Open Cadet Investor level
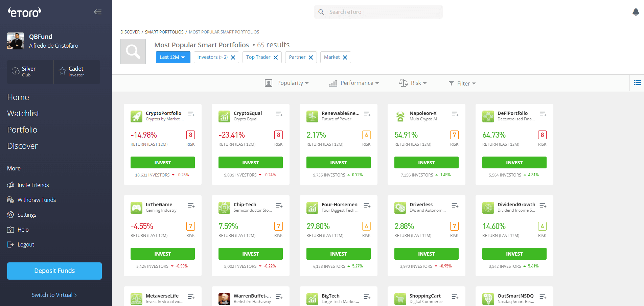Screen dimensions: 644x306 click(77, 72)
